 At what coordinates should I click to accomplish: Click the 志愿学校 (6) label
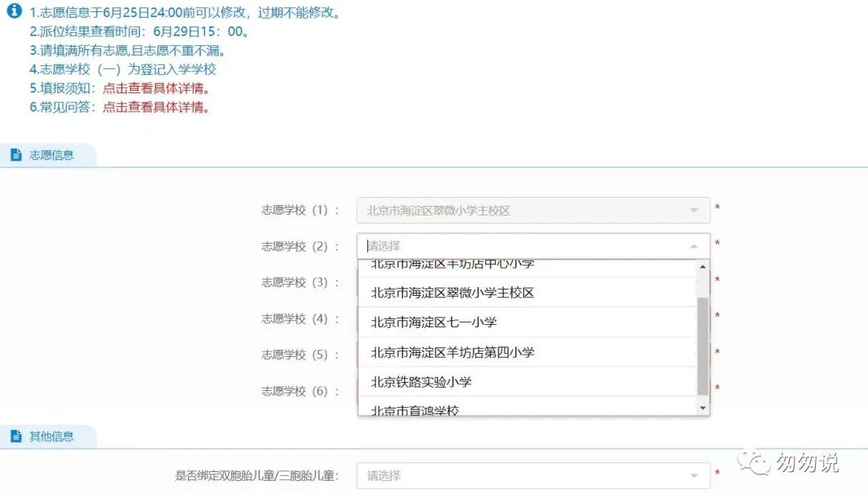(x=300, y=392)
